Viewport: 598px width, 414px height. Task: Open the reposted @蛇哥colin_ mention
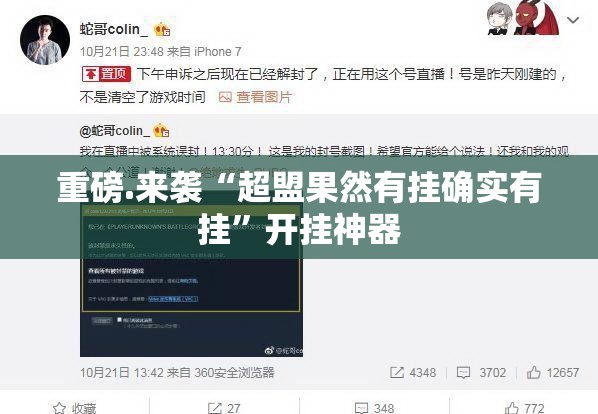(114, 131)
